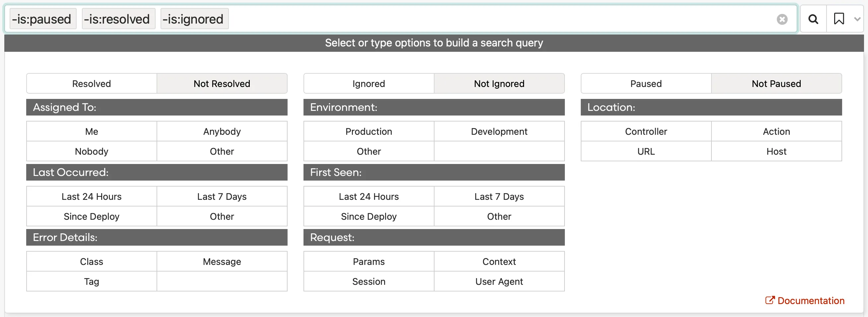Viewport: 868px width, 317px height.
Task: Click the bookmark saved searches icon
Action: 839,19
